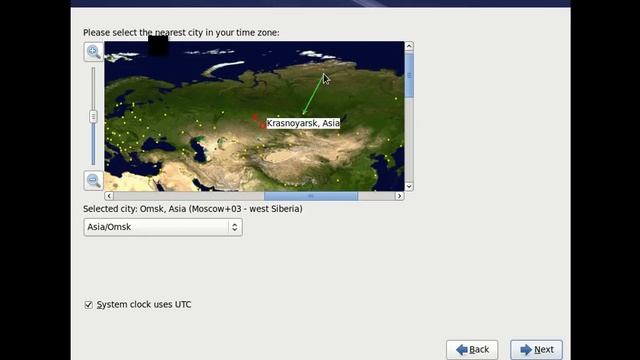Click the map's scroll up arrow
The width and height of the screenshot is (640, 360).
409,46
